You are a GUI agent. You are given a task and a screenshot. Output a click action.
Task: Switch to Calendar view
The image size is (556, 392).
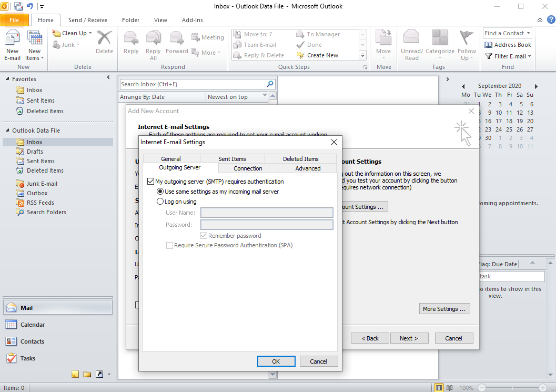click(58, 324)
